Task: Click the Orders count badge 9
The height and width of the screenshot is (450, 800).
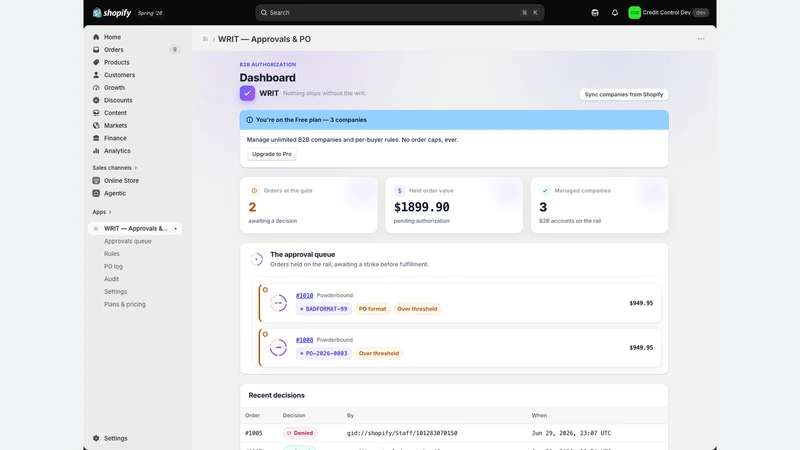Action: click(x=174, y=49)
